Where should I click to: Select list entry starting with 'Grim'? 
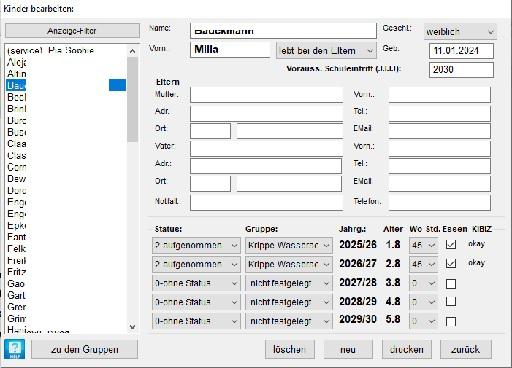[x=66, y=319]
